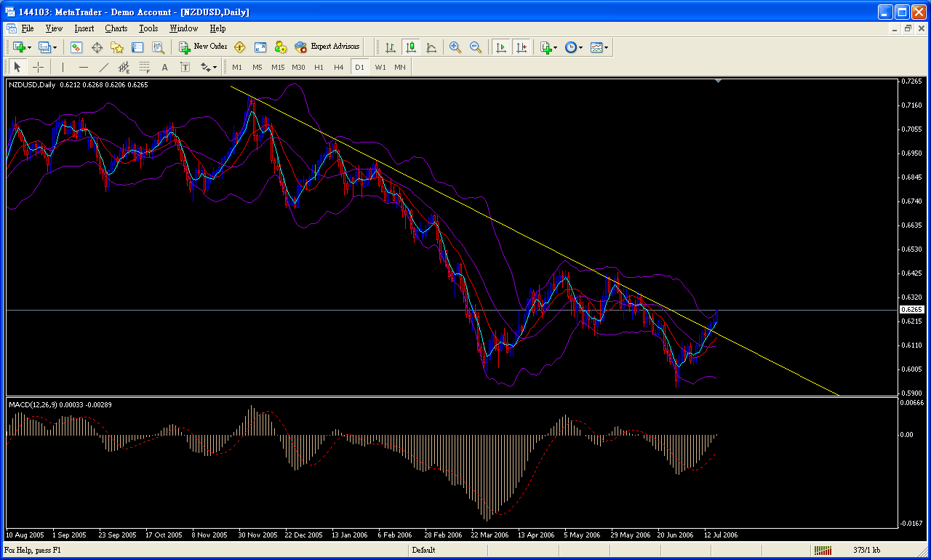Screen dimensions: 931x560
Task: Open the View menu
Action: pos(54,28)
